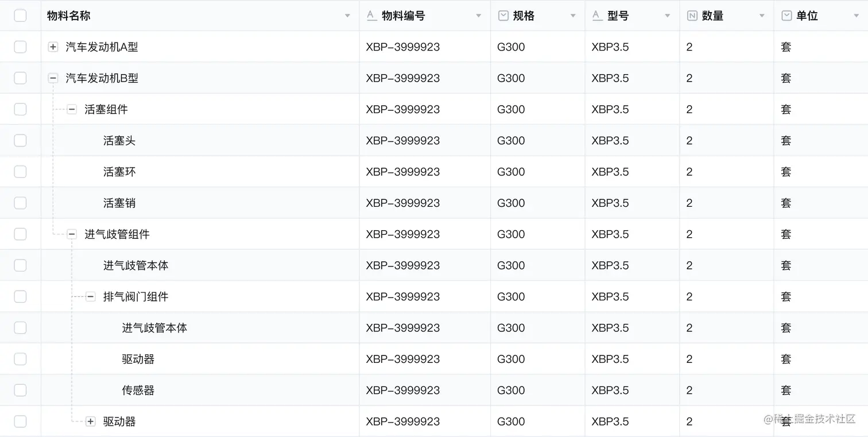Screen dimensions: 868x437
Task: Collapse the 活塞组件 node
Action: [x=72, y=109]
